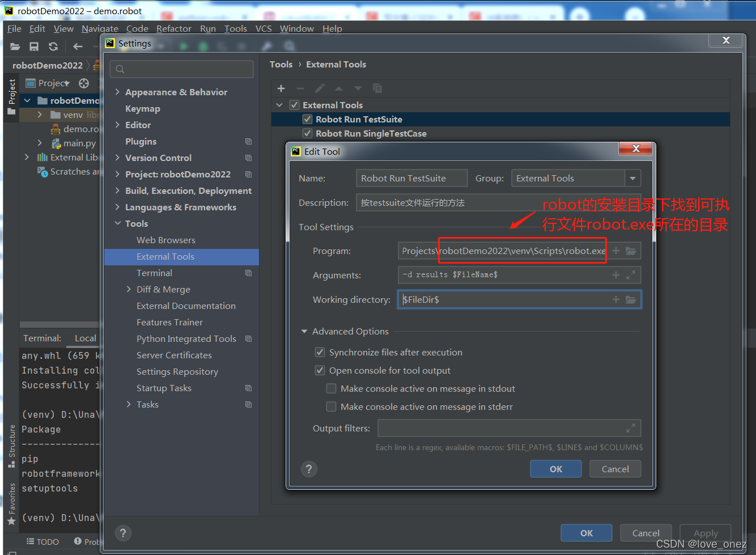Open help via question mark icon in Edit Tool
This screenshot has width=756, height=555.
(309, 469)
